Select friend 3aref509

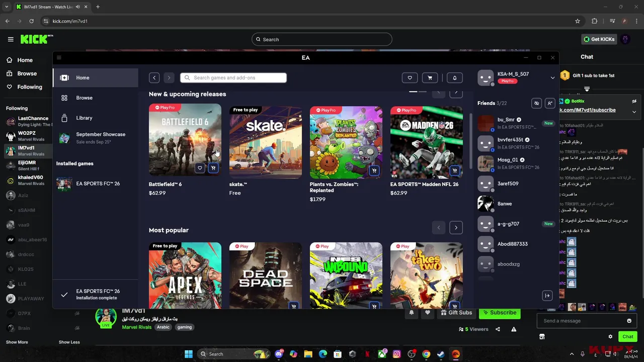[x=516, y=184]
